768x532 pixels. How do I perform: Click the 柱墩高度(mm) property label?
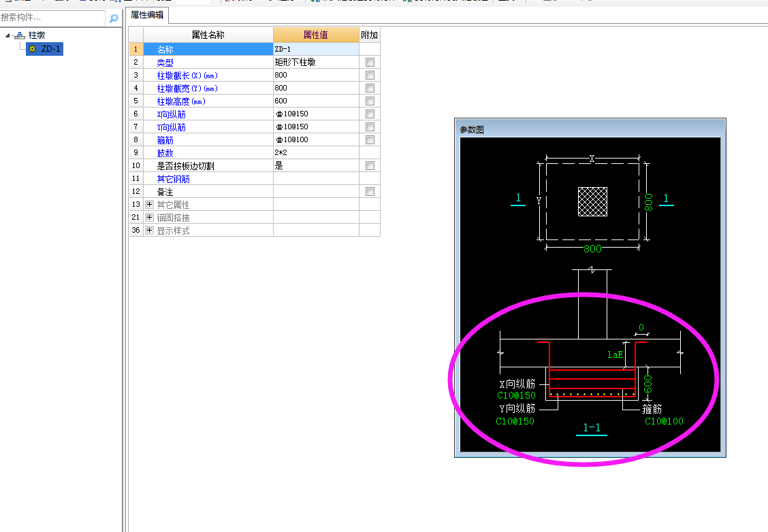(x=181, y=101)
